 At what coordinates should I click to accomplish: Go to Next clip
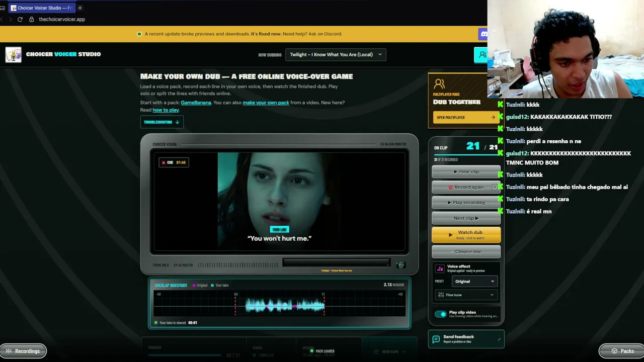[x=466, y=218]
